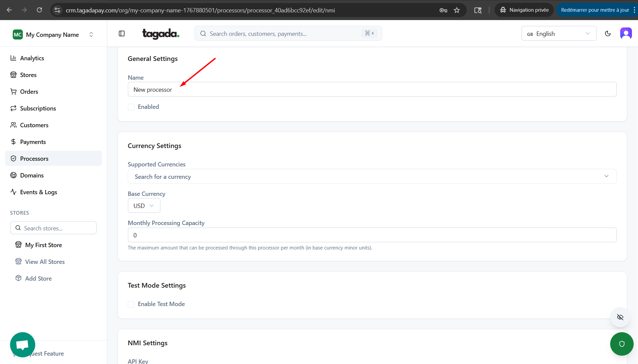The height and width of the screenshot is (364, 638).
Task: Reload the page in browser
Action: click(39, 10)
